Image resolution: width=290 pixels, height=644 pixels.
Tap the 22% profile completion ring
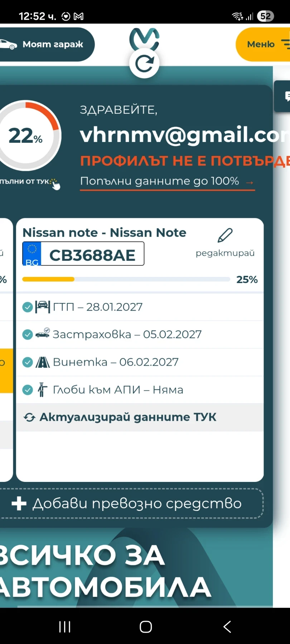tap(26, 136)
